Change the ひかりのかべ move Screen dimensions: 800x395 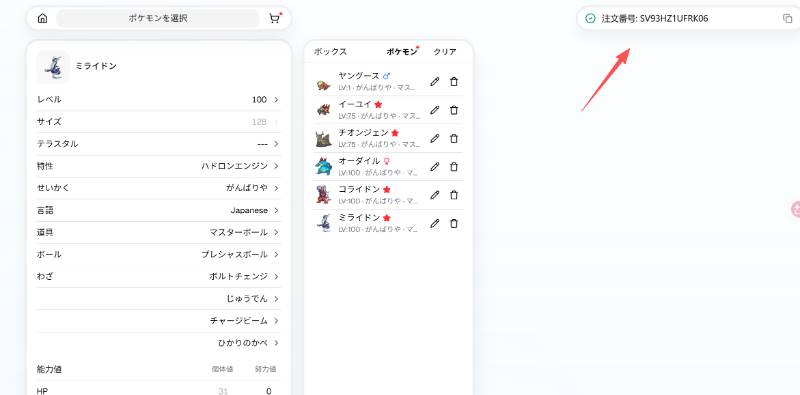click(x=158, y=343)
